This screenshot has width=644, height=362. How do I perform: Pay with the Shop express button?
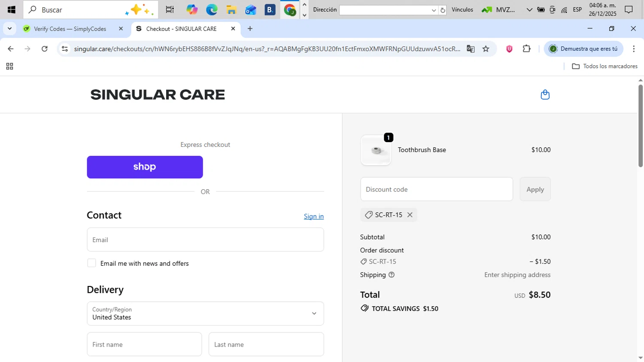pyautogui.click(x=145, y=167)
